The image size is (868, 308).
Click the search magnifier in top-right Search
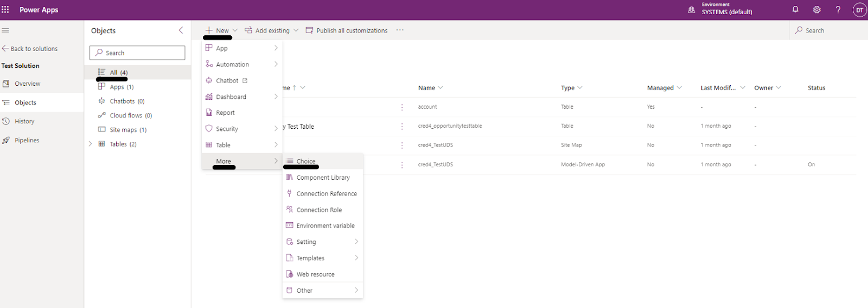coord(799,30)
